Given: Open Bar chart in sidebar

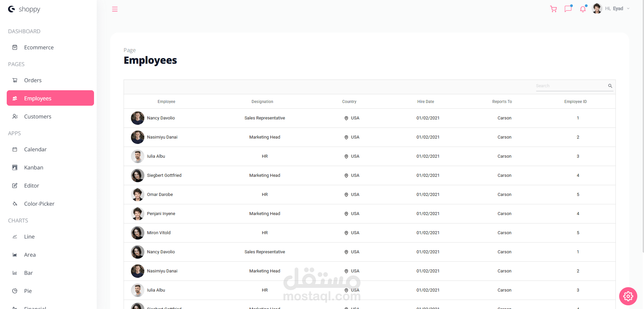Looking at the screenshot, I should coord(50,273).
